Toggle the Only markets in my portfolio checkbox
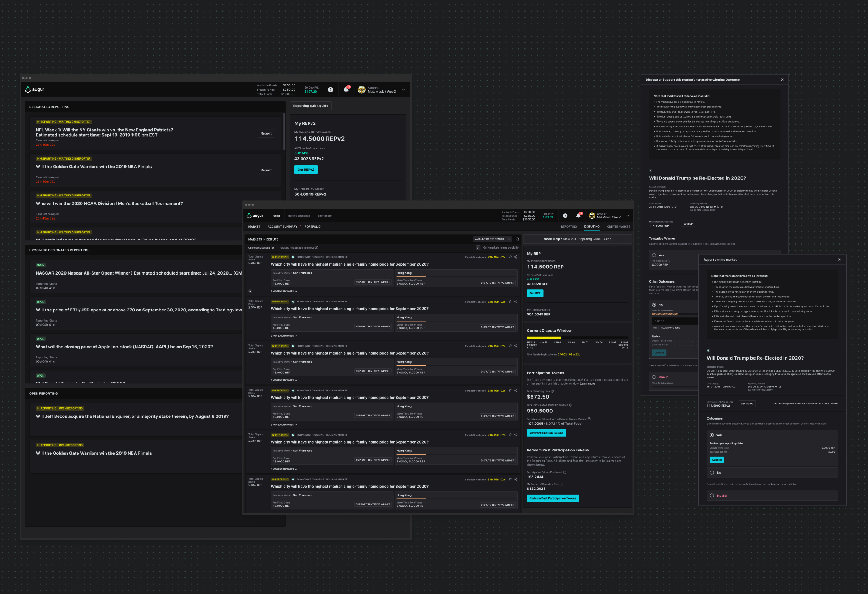The image size is (868, 594). [478, 248]
